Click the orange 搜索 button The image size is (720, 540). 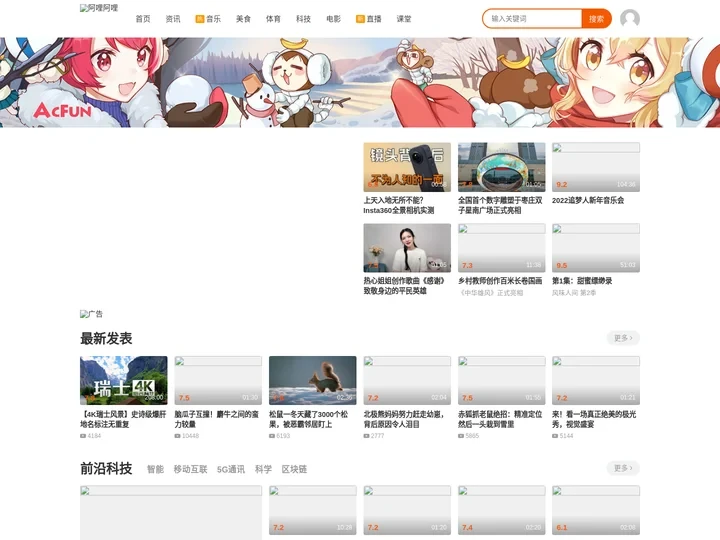coord(596,19)
